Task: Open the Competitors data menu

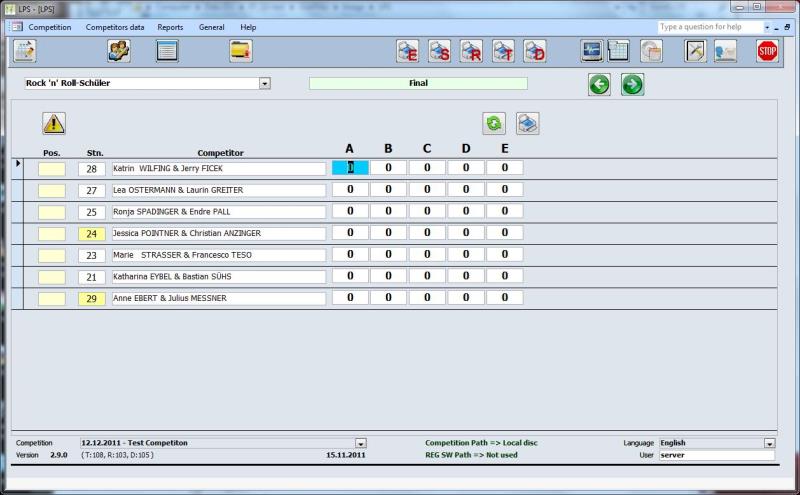Action: pyautogui.click(x=114, y=27)
